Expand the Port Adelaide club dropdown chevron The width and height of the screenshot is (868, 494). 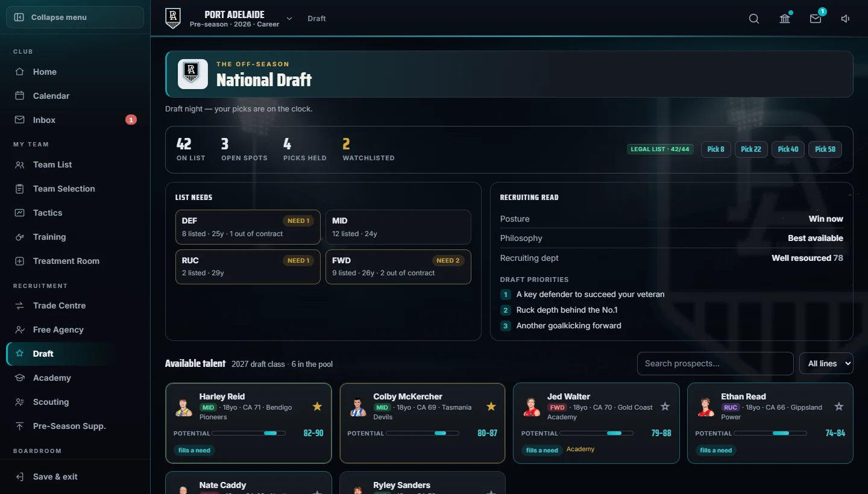pyautogui.click(x=289, y=19)
